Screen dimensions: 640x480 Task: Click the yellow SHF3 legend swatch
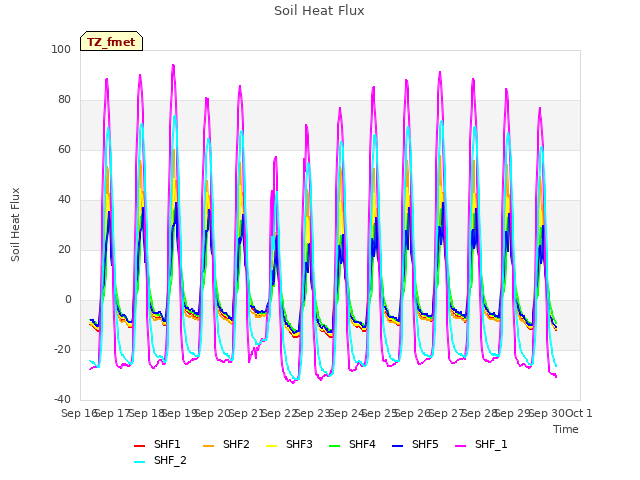click(271, 446)
